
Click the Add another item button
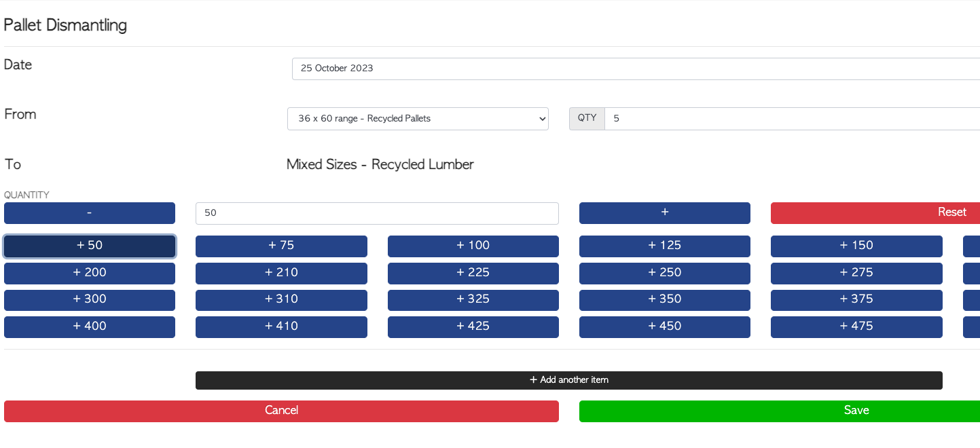coord(569,380)
